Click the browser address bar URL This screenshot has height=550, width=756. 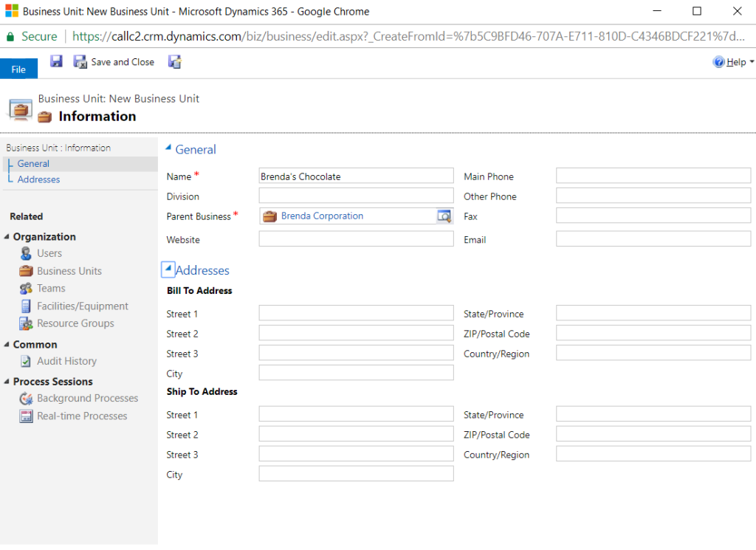[x=408, y=37]
